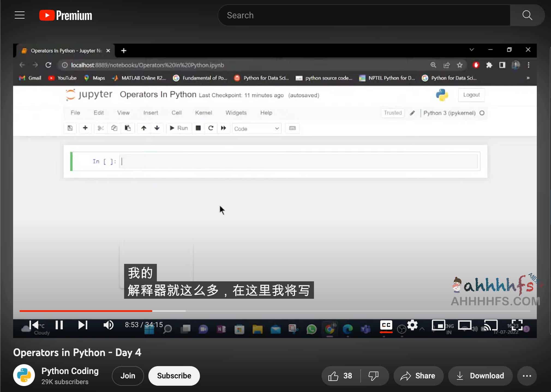The width and height of the screenshot is (551, 392).
Task: Toggle closed captions off
Action: 386,325
